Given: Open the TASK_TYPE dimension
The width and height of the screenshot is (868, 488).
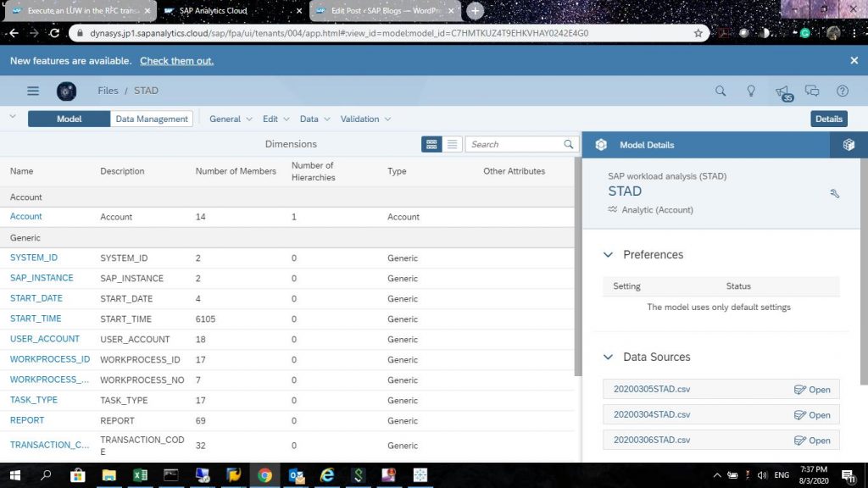Looking at the screenshot, I should tap(34, 400).
